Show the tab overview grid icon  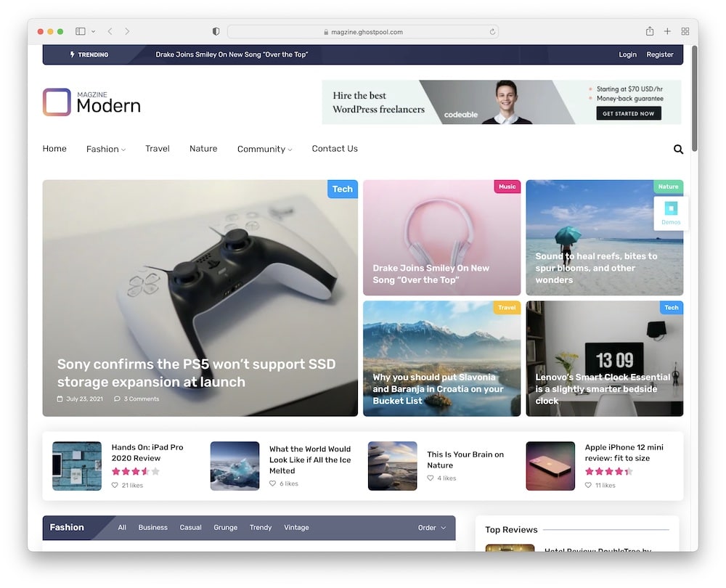(x=685, y=31)
